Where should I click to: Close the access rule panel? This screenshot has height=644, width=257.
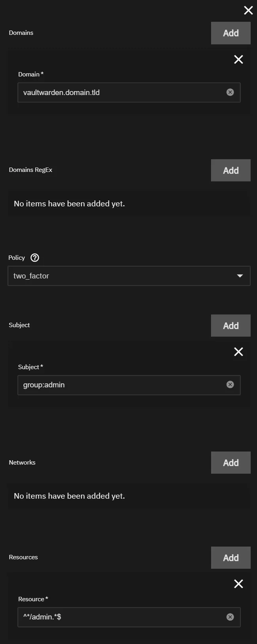coord(248,10)
